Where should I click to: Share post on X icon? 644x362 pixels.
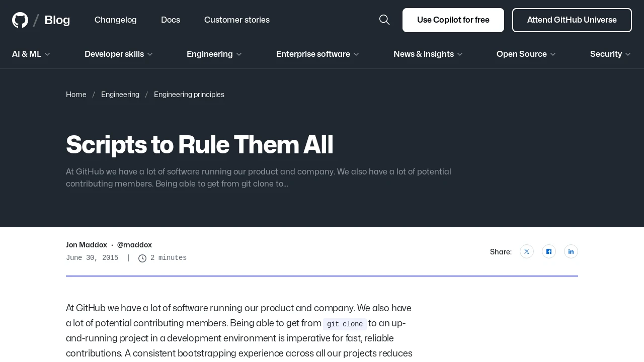point(527,251)
